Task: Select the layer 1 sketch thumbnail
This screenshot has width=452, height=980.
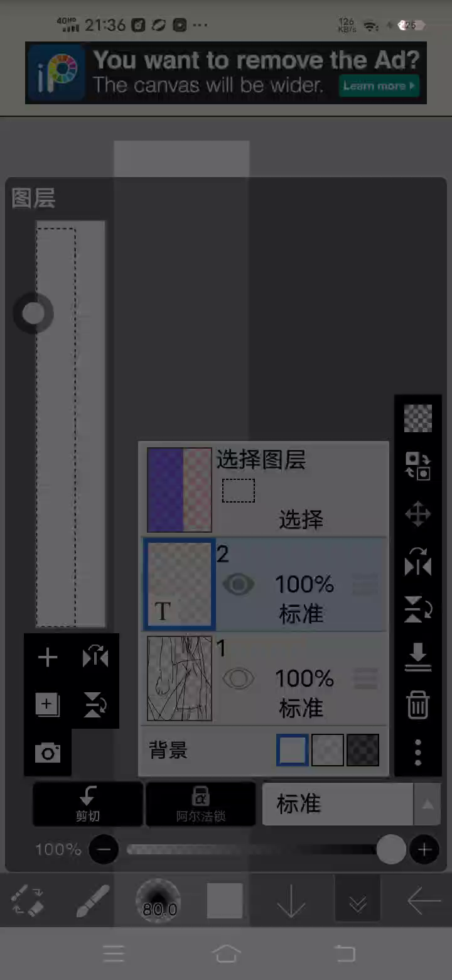Action: click(x=180, y=678)
